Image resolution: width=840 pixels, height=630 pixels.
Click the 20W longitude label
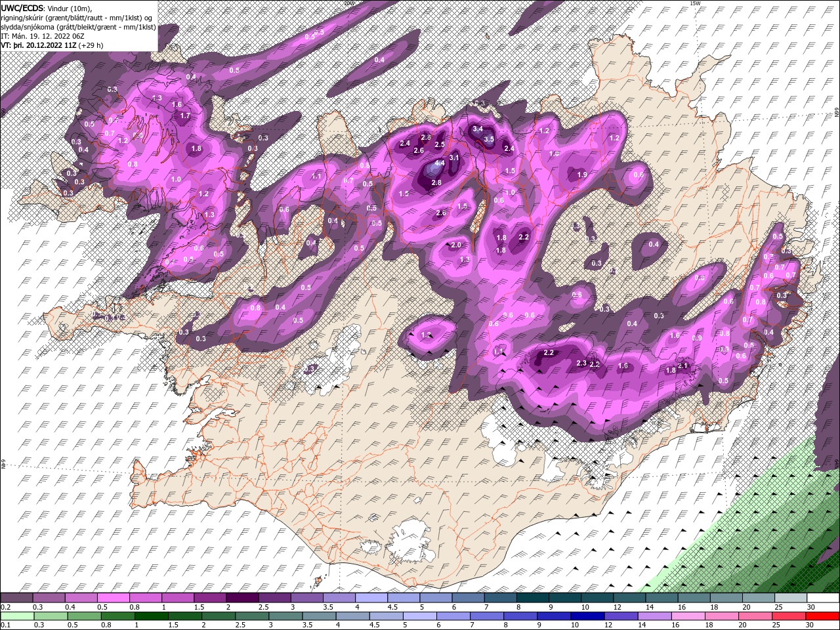[348, 3]
